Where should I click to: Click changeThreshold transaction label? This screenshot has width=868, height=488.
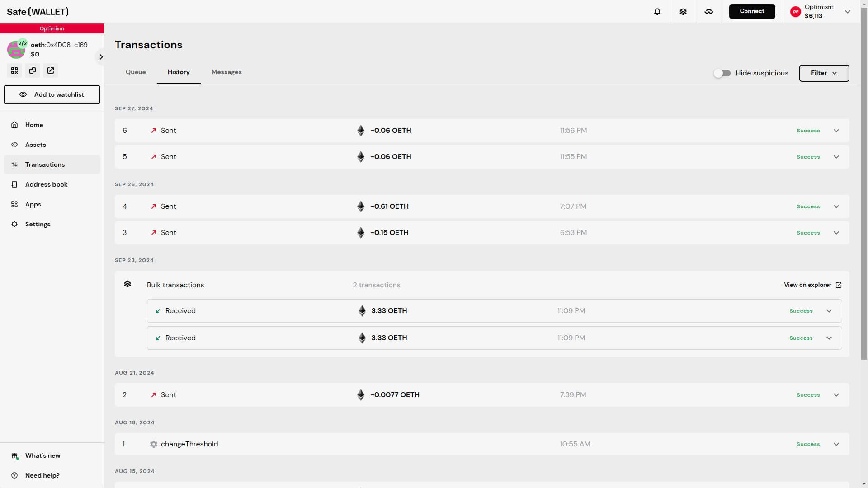[x=189, y=444]
